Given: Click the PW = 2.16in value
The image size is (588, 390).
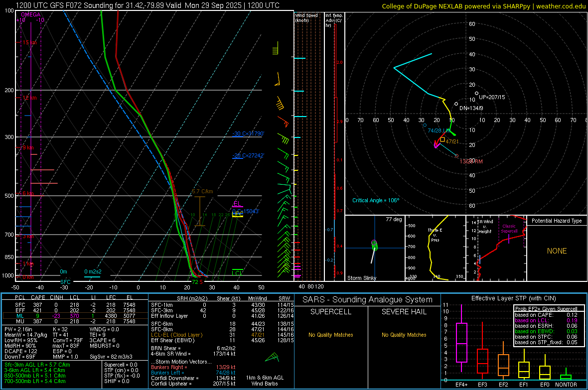Looking at the screenshot, I should click(x=18, y=329).
